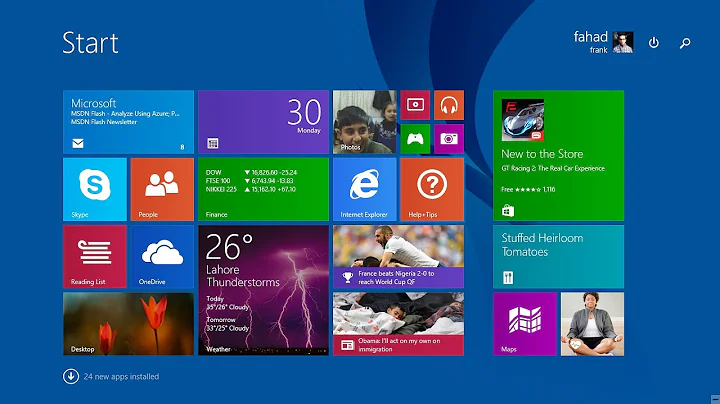Launch the Video tile
The height and width of the screenshot is (404, 720).
coord(415,105)
